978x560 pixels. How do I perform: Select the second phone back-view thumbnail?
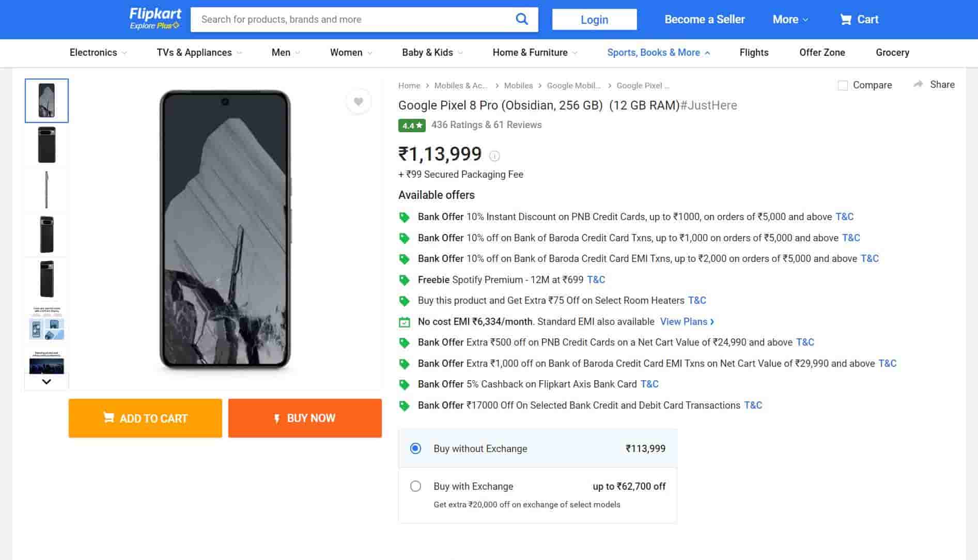coord(46,145)
